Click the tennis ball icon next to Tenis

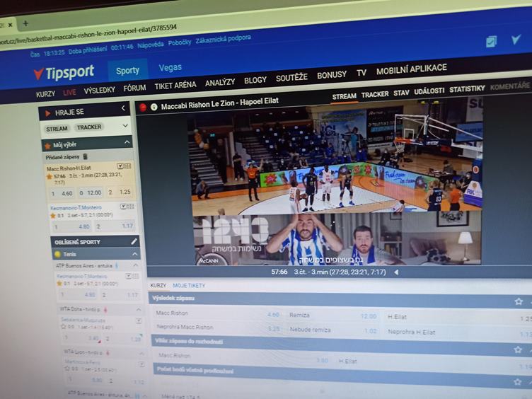tap(58, 254)
